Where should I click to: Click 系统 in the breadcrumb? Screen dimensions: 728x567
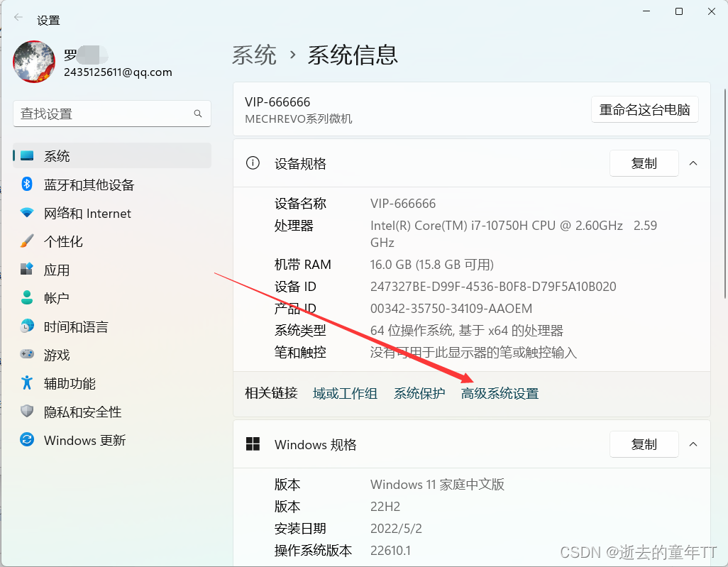[x=254, y=55]
